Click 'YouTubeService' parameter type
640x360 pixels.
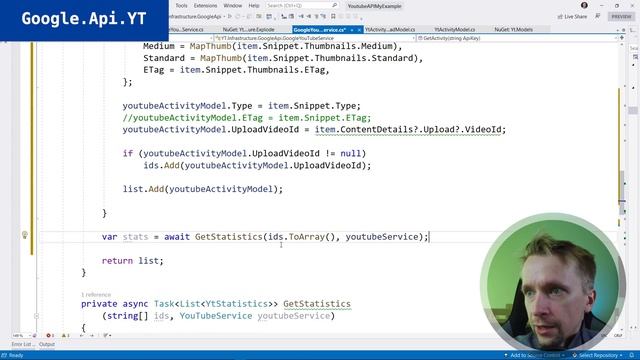point(216,316)
